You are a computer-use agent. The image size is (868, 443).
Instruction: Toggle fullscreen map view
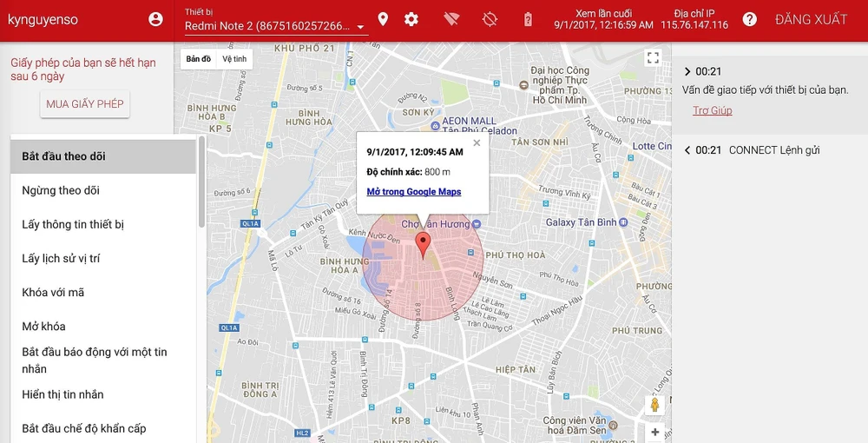pos(654,57)
